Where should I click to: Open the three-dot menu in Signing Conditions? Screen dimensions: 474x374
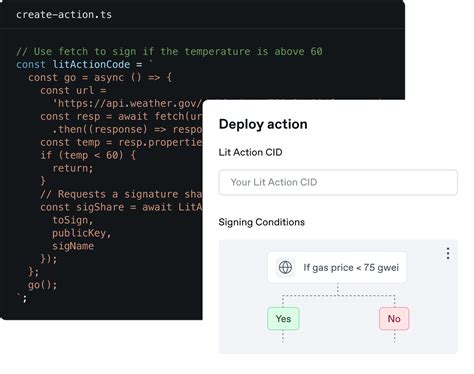pos(448,253)
